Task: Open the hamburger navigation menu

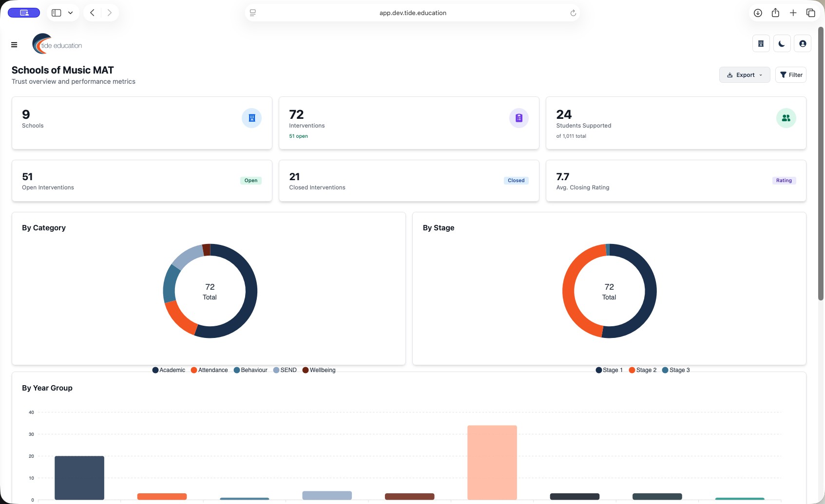Action: coord(14,45)
